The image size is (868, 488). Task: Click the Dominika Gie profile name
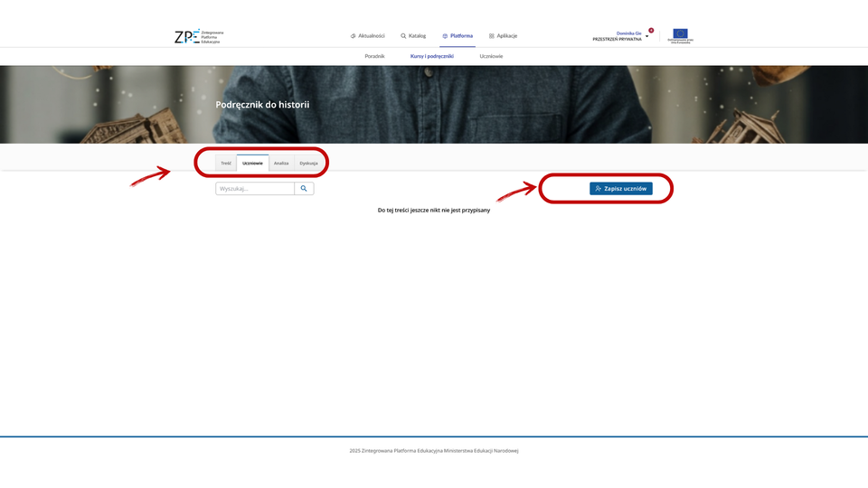pos(628,33)
